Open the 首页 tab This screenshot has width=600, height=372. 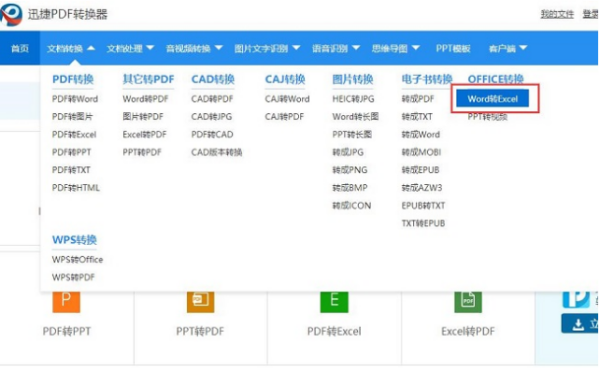[x=20, y=48]
